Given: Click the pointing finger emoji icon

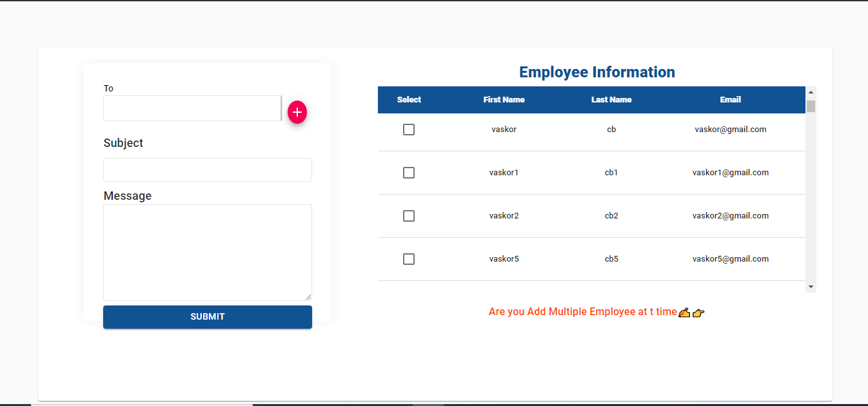Looking at the screenshot, I should click(x=698, y=313).
